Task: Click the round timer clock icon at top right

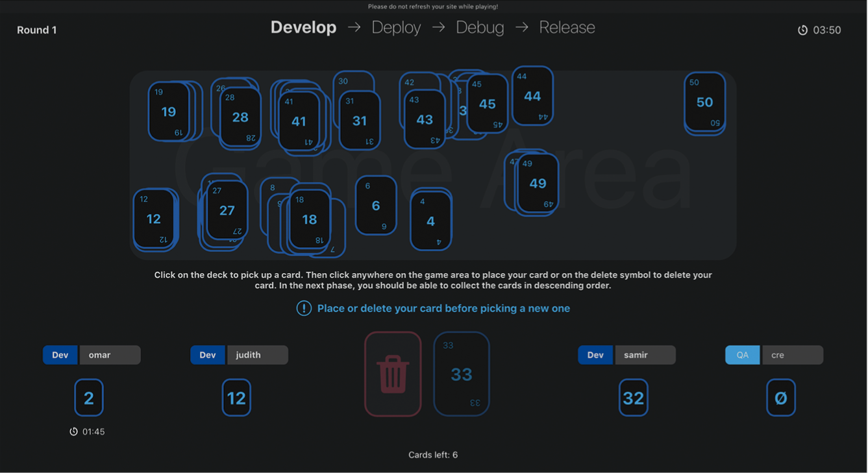Action: point(802,30)
